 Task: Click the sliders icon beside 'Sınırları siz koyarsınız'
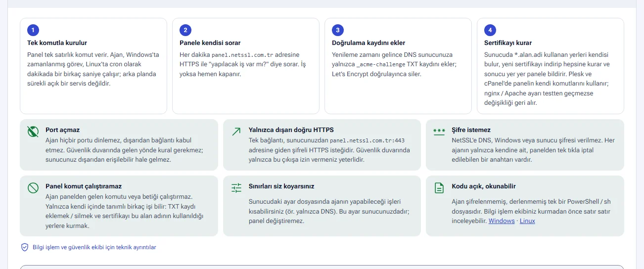click(x=236, y=188)
